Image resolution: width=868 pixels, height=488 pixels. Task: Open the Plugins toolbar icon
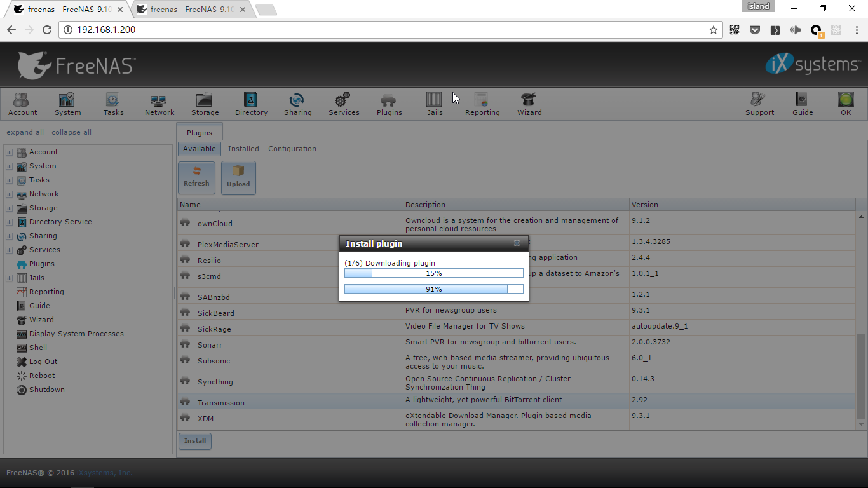(389, 104)
